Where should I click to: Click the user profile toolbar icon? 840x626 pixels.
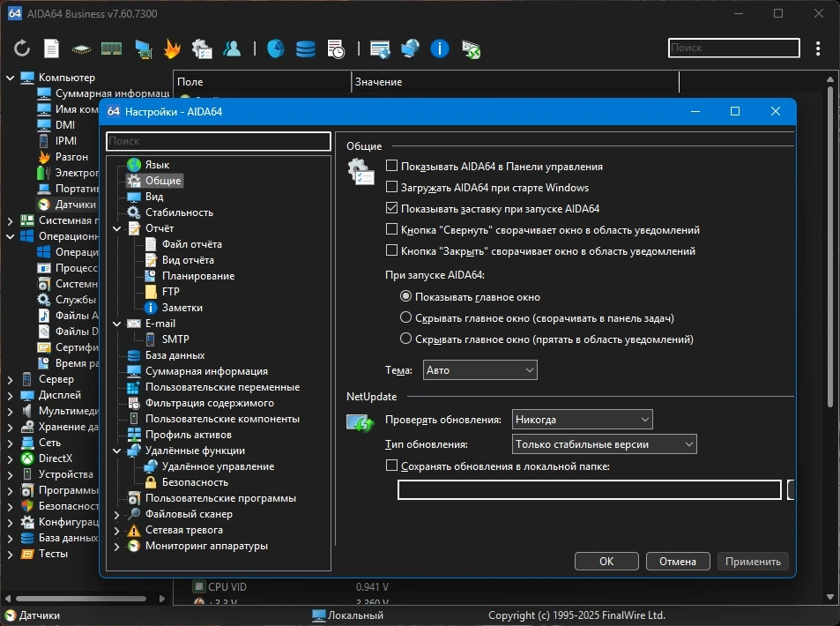[x=232, y=48]
